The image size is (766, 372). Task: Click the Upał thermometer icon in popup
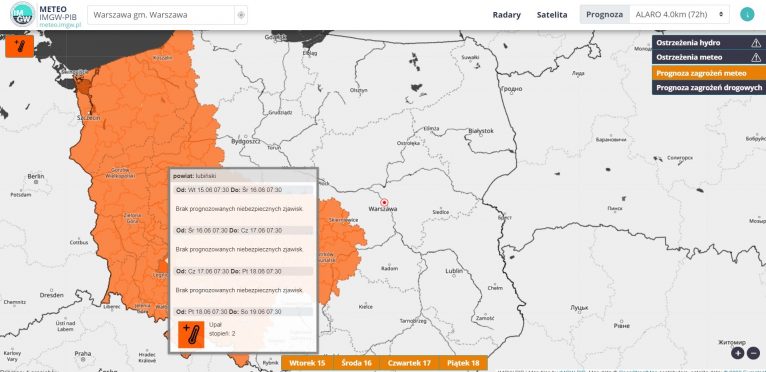coord(191,334)
